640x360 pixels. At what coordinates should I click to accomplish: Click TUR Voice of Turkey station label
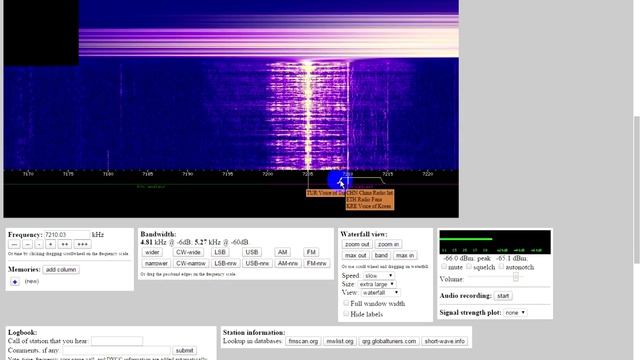point(326,193)
